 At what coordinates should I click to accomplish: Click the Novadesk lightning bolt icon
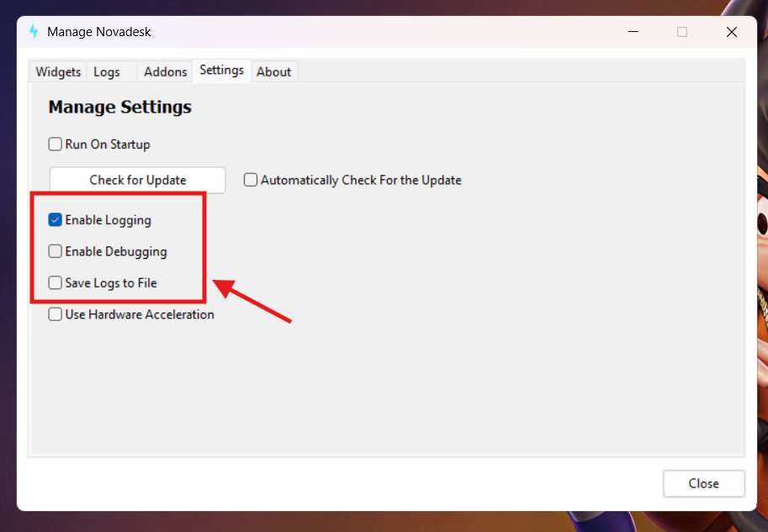[34, 31]
